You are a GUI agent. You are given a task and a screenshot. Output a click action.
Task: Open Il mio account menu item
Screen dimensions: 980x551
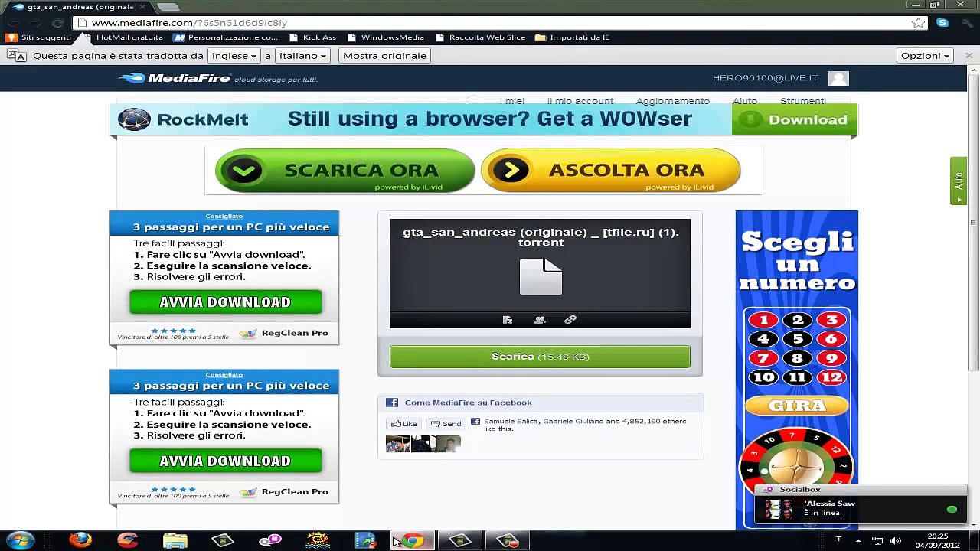(580, 101)
